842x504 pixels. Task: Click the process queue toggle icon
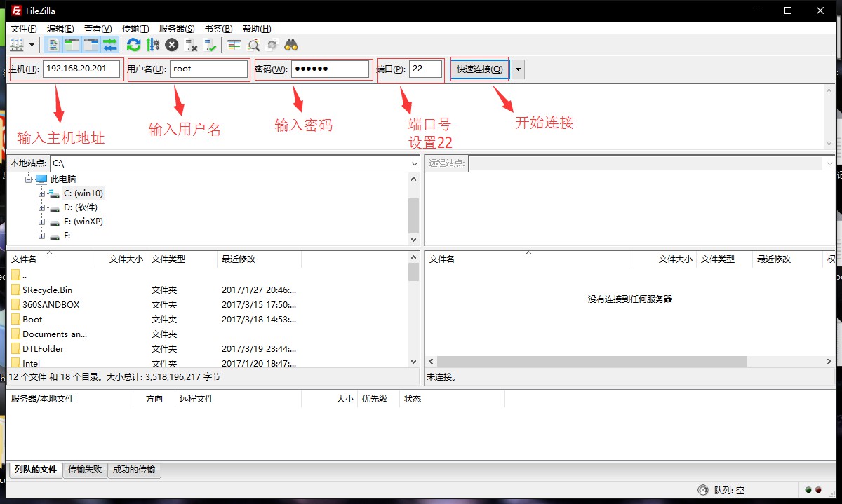pos(153,45)
